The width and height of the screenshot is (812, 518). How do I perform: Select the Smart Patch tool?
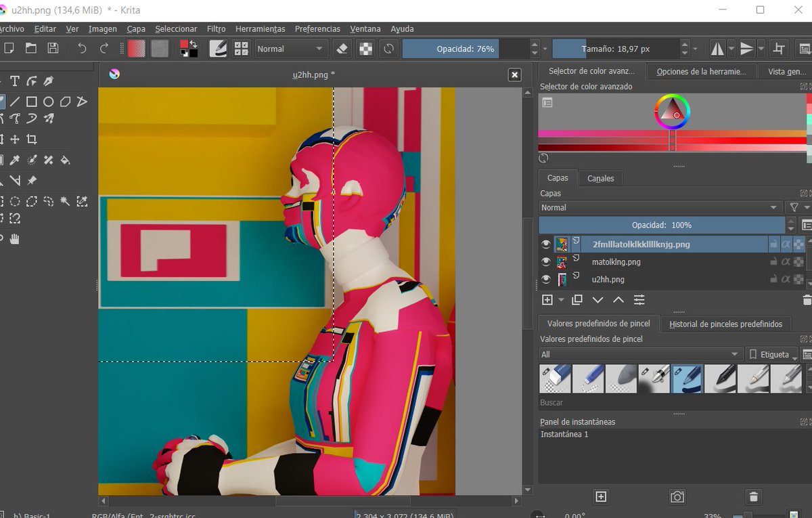pyautogui.click(x=48, y=160)
